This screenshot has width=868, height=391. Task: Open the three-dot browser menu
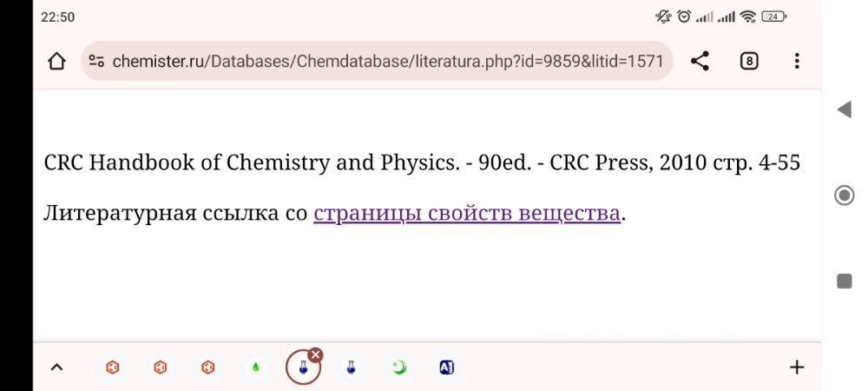[797, 62]
